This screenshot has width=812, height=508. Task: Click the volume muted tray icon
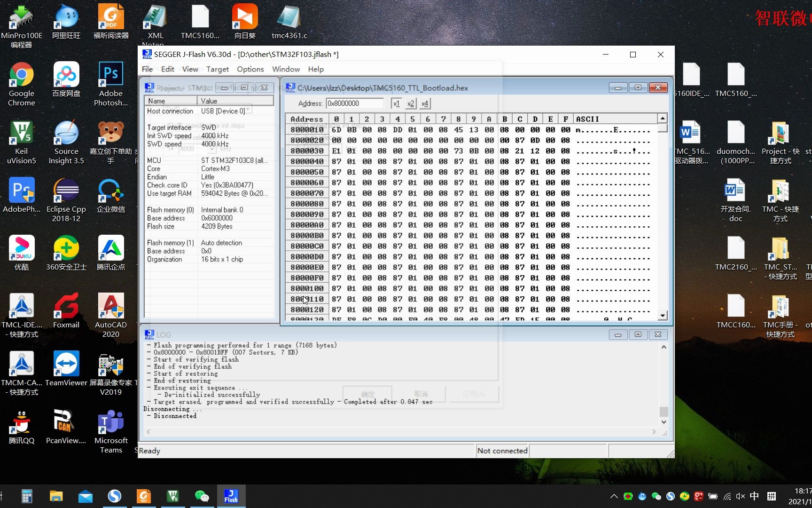point(741,496)
